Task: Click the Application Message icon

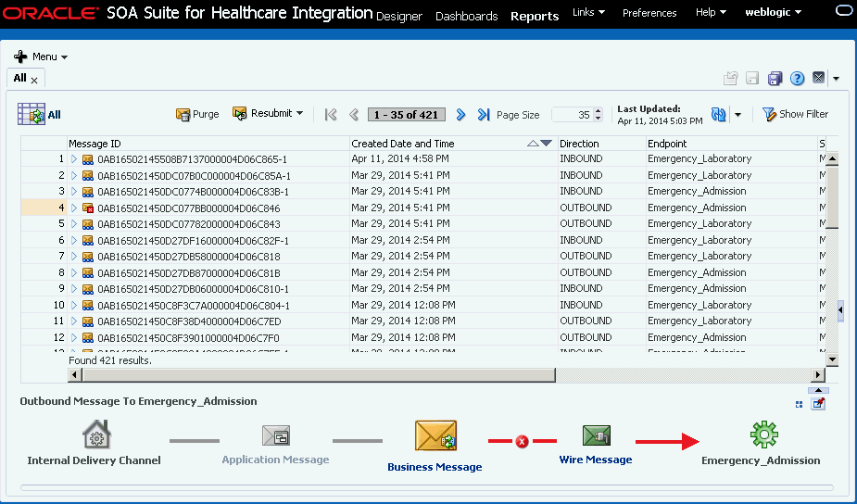Action: pyautogui.click(x=276, y=435)
